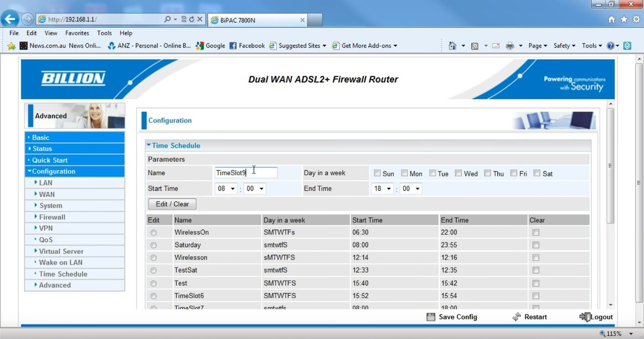Expand the Firewall menu in the sidebar
The height and width of the screenshot is (339, 644).
(52, 217)
